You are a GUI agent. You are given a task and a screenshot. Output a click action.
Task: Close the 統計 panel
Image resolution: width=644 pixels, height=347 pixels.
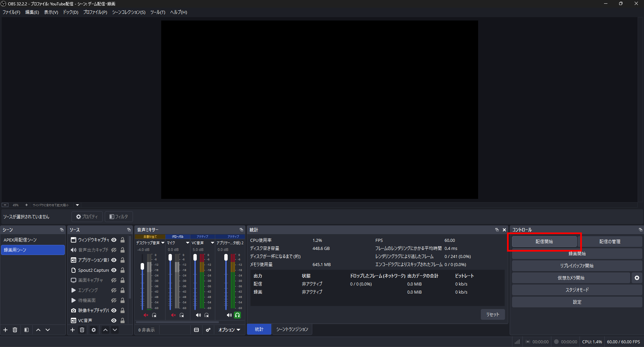tap(504, 230)
